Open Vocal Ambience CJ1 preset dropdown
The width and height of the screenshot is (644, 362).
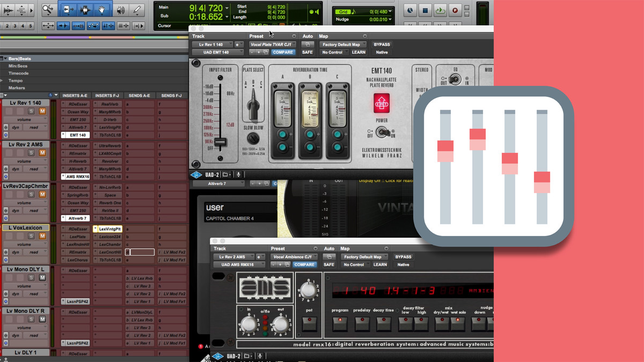[x=294, y=257]
